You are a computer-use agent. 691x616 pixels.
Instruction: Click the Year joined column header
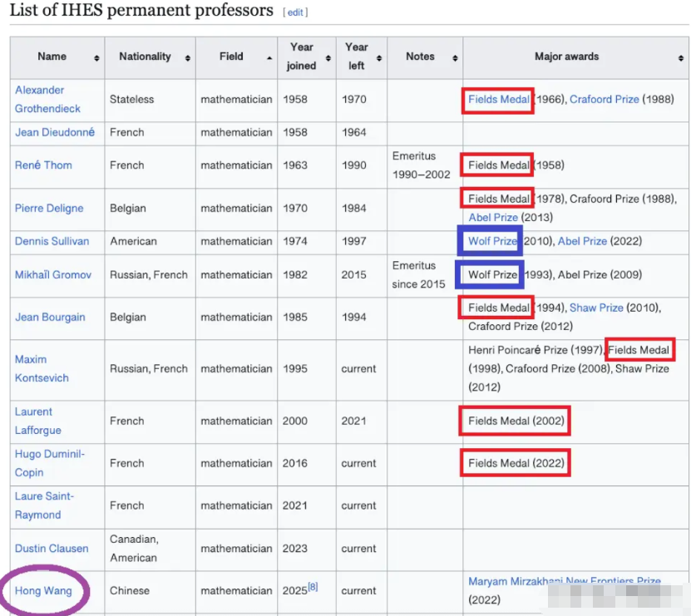coord(307,57)
